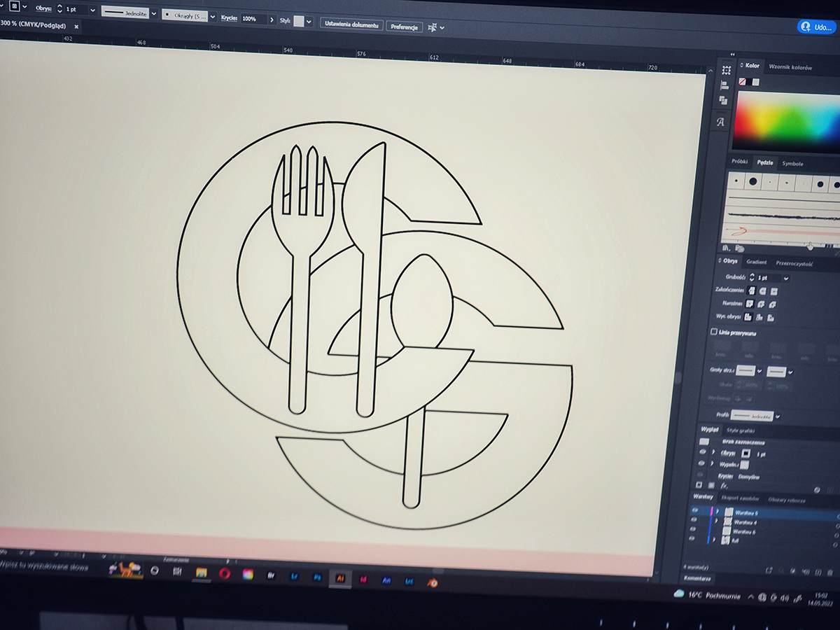Switch to the Style grafiki tab
Viewport: 840px width, 630px height.
(740, 430)
